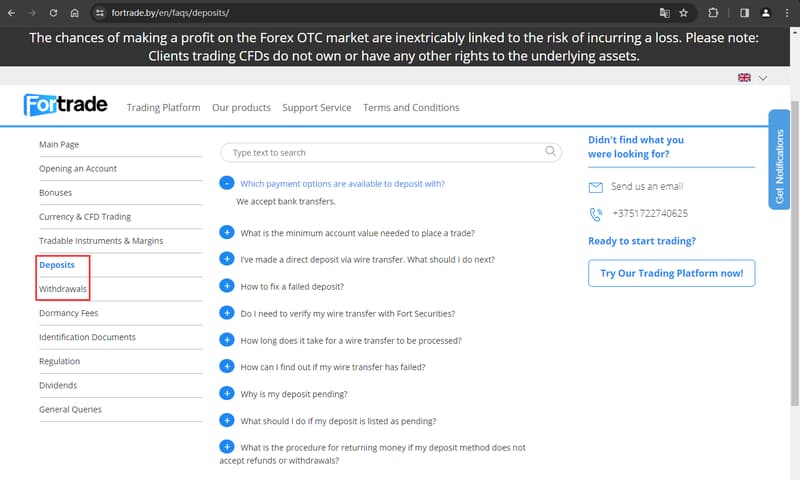
Task: Select Withdrawals in sidebar
Action: pos(63,289)
